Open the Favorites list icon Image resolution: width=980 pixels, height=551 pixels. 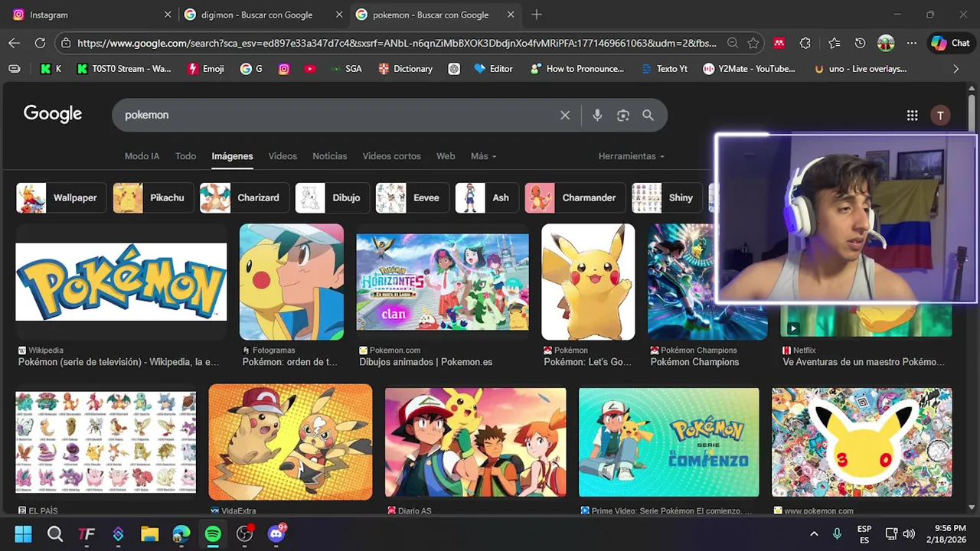[x=834, y=43]
